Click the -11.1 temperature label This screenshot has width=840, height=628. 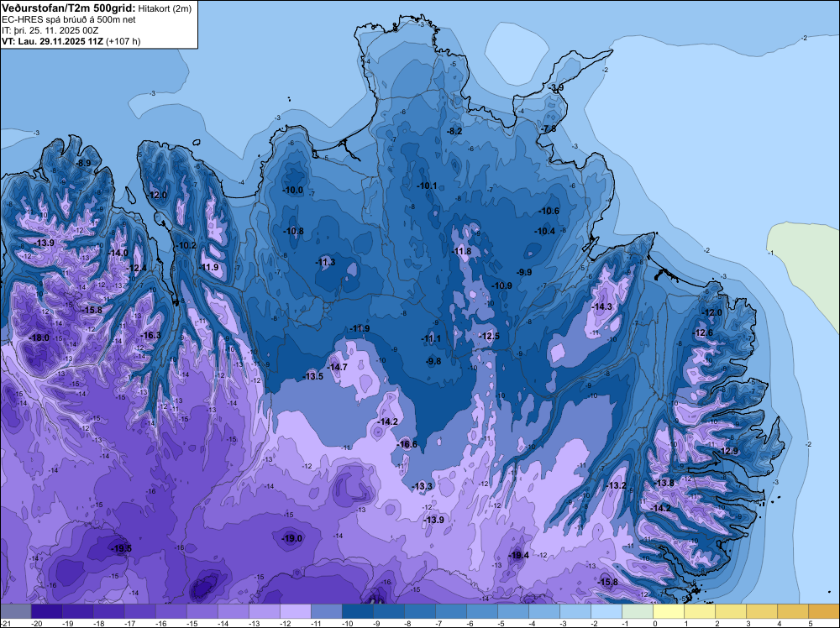[x=431, y=338]
